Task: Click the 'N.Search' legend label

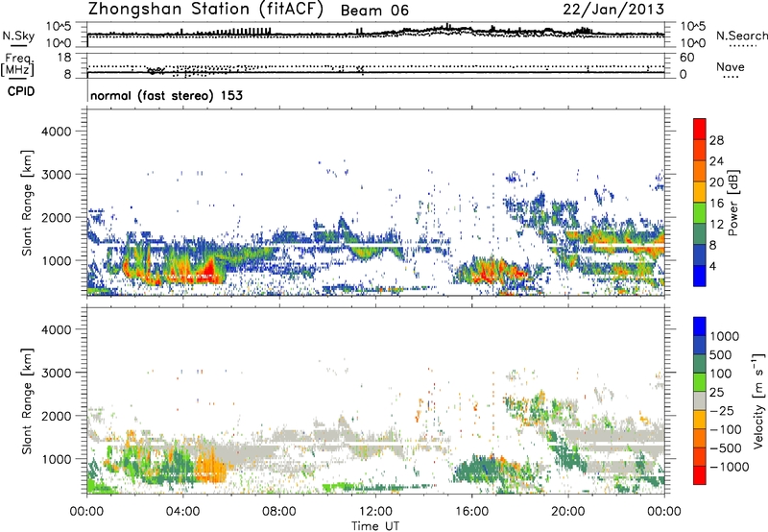Action: tap(742, 36)
